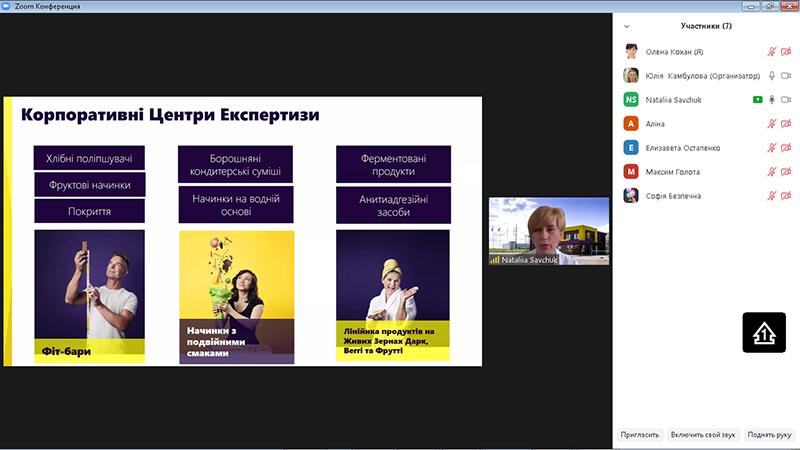This screenshot has width=800, height=450.
Task: Click the muted microphone icon for Софія Безпечна
Action: pos(771,195)
